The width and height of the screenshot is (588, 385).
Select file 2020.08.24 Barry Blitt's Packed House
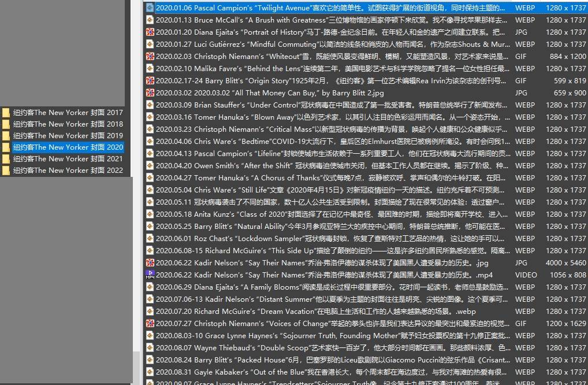point(333,360)
